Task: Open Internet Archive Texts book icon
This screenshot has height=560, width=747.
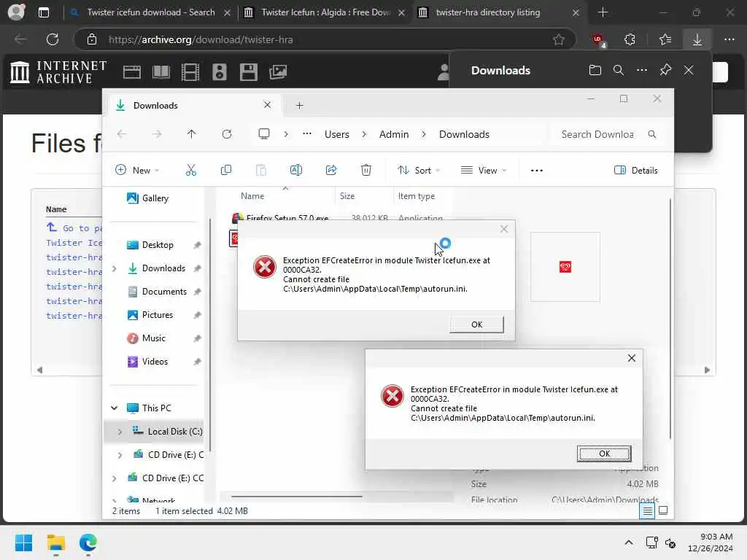Action: pos(161,72)
